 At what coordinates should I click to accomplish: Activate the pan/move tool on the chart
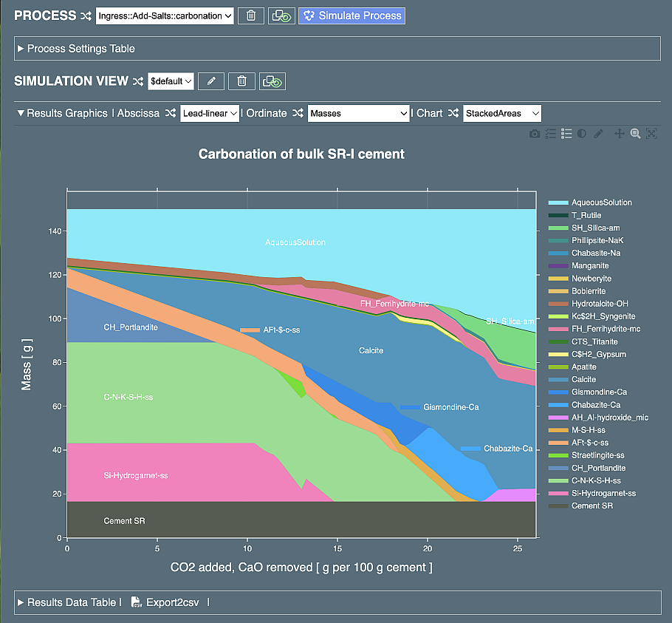click(x=619, y=133)
